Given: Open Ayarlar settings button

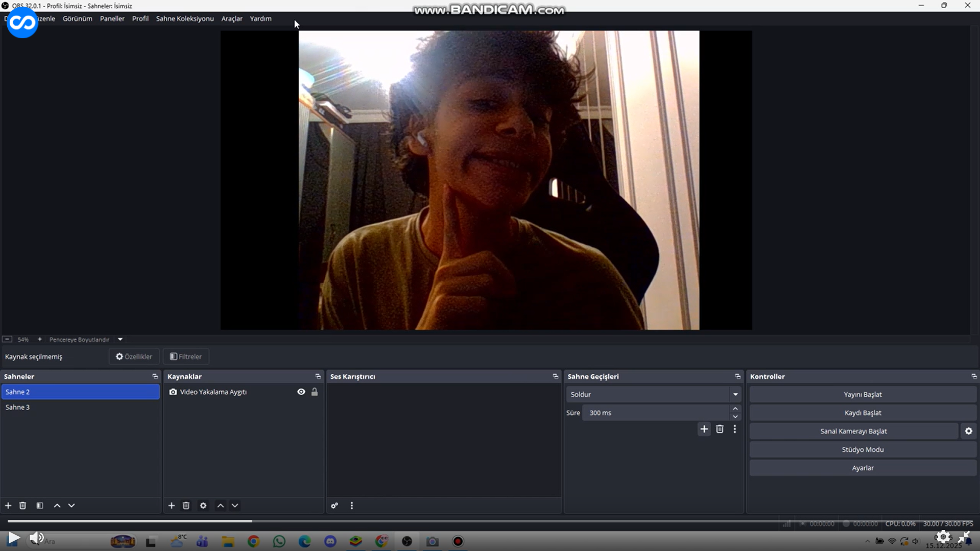Looking at the screenshot, I should pos(862,468).
